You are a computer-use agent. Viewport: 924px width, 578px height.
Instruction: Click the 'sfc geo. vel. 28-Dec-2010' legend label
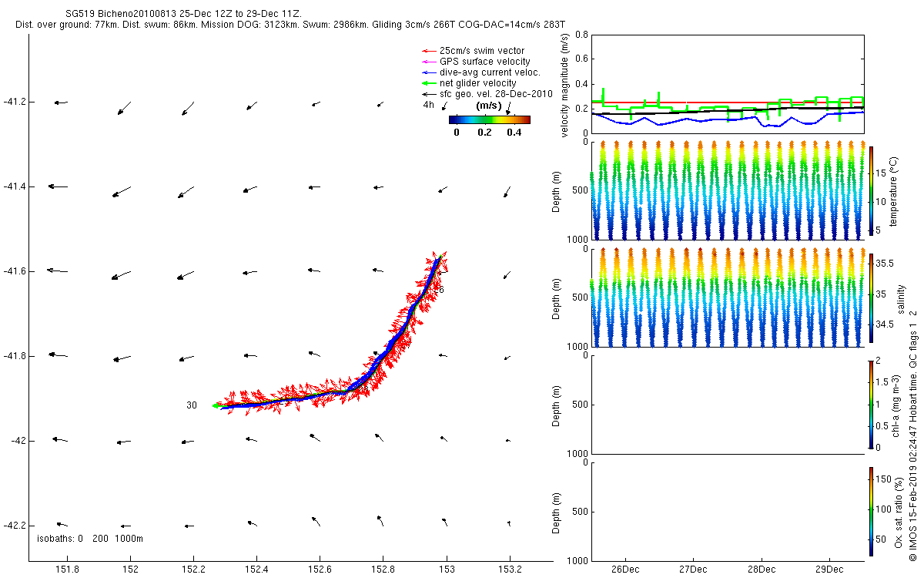point(496,94)
